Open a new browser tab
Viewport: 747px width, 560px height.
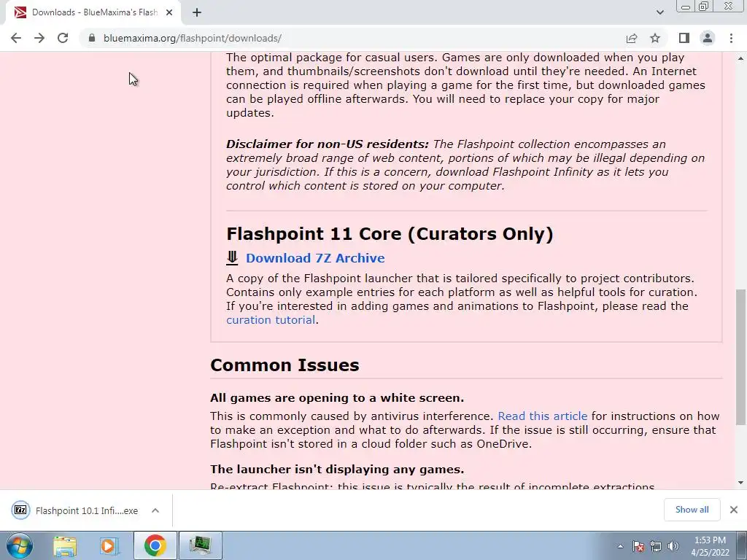click(x=197, y=12)
